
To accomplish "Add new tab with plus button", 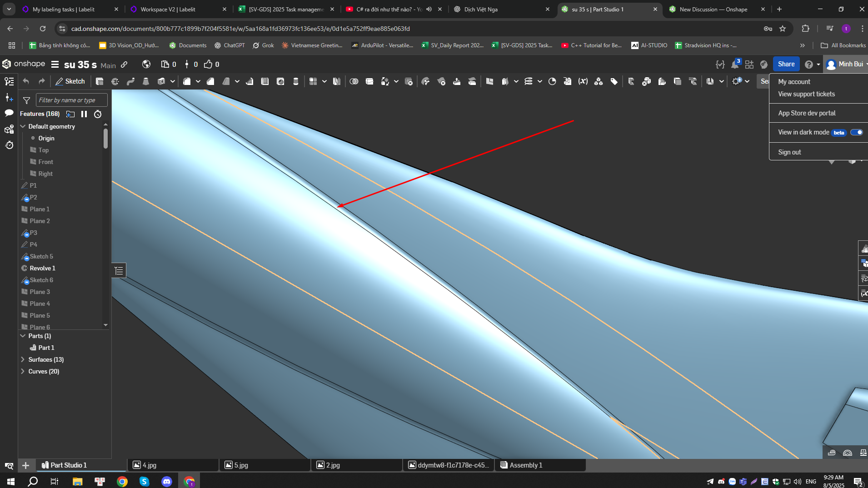I will pos(26,465).
